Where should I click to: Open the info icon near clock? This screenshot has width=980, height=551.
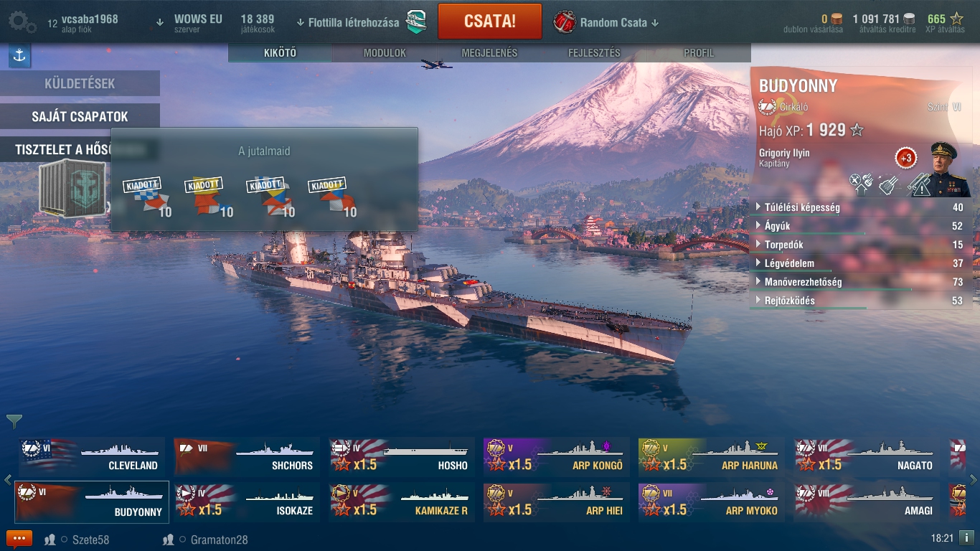pyautogui.click(x=966, y=537)
